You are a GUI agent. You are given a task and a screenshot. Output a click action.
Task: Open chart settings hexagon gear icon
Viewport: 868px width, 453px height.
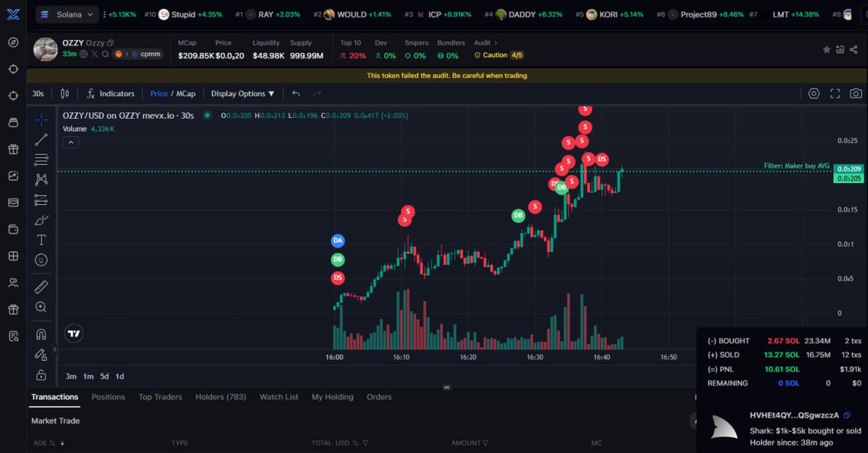pos(814,93)
